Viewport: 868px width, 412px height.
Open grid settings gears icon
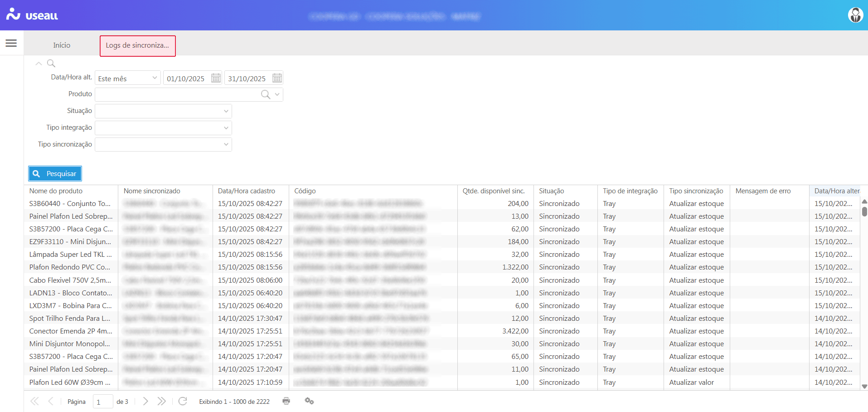tap(309, 401)
